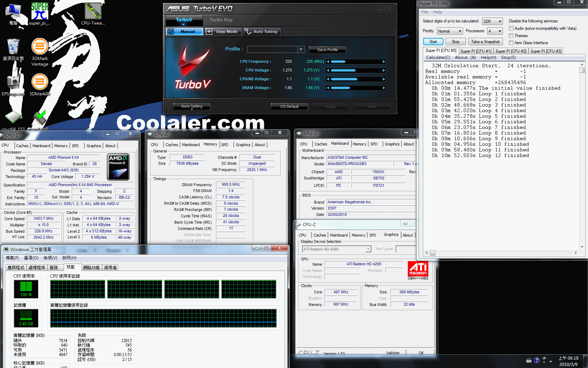Decrease CPU Frequency with left arrow
The width and height of the screenshot is (588, 368).
(x=328, y=62)
